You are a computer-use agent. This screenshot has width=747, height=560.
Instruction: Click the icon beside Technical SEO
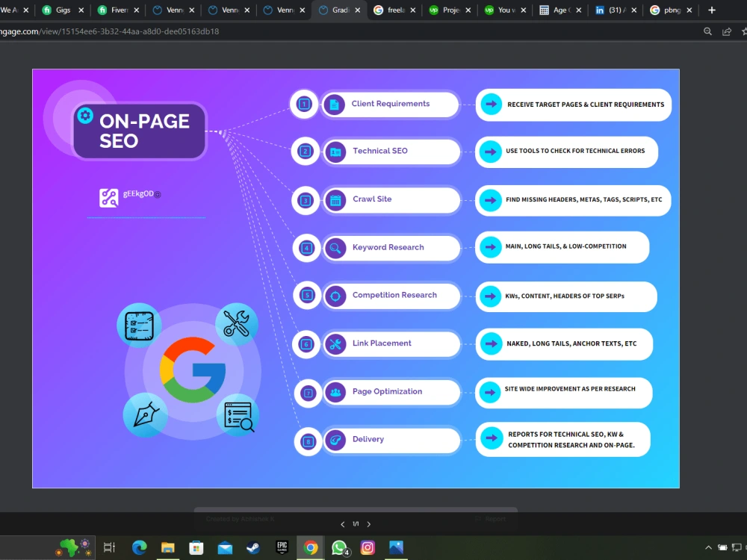point(335,152)
